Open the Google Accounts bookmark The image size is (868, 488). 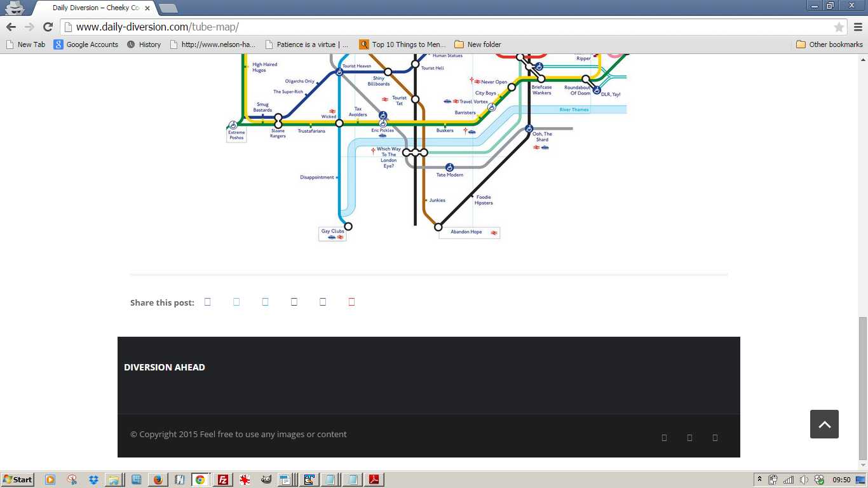pyautogui.click(x=86, y=44)
